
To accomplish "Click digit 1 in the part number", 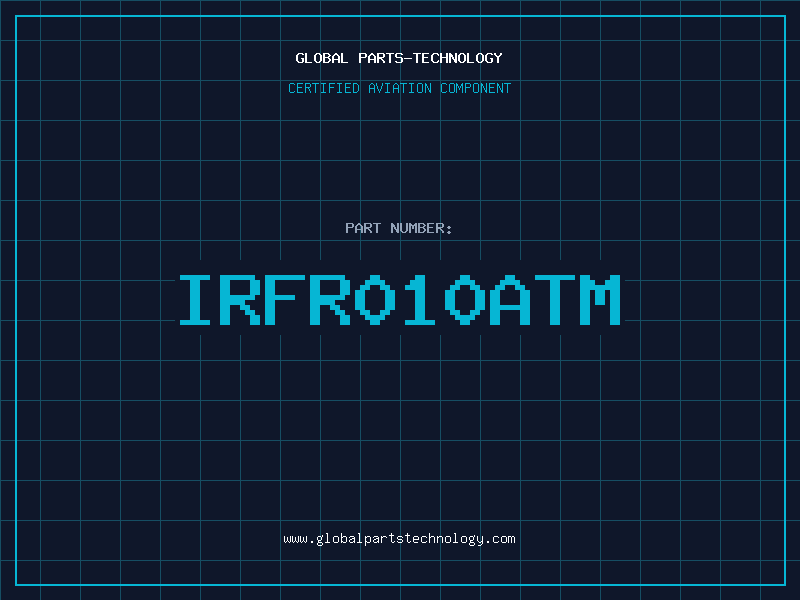I will (420, 300).
